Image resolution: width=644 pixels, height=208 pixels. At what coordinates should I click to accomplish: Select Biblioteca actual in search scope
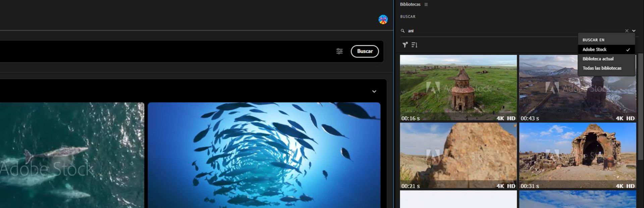coord(606,59)
